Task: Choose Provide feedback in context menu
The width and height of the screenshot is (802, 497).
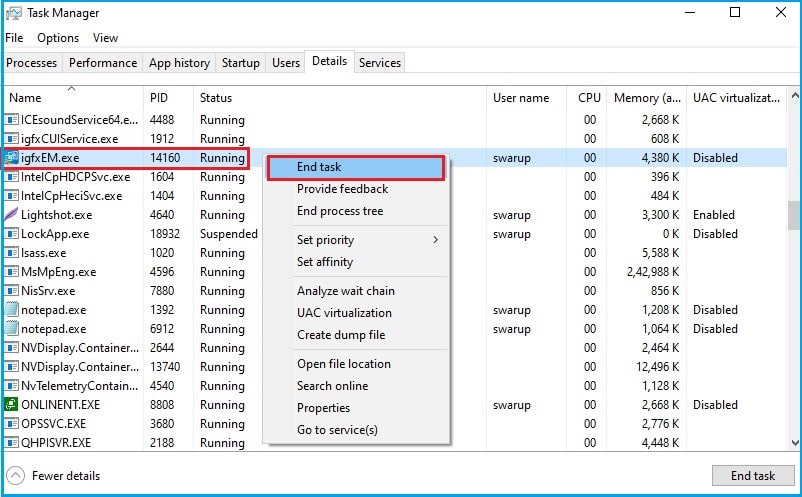Action: point(356,189)
